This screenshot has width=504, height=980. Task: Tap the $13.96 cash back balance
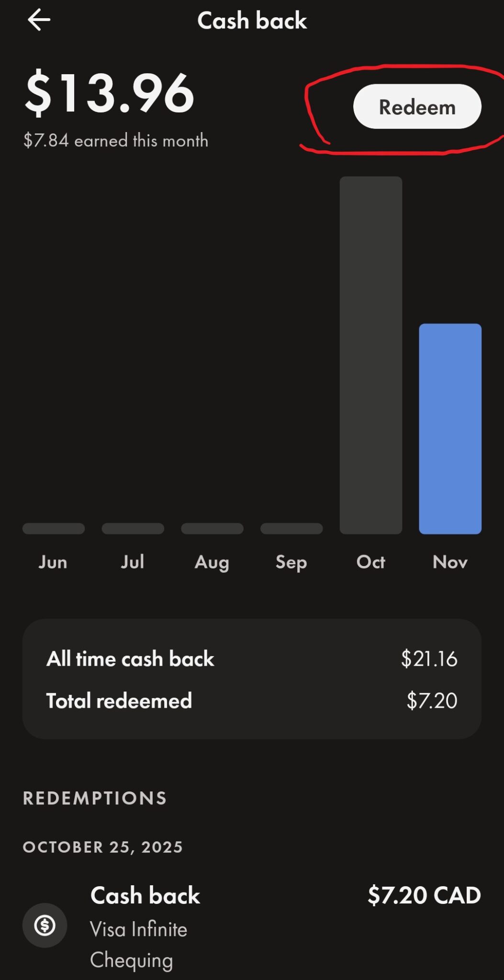pos(110,93)
